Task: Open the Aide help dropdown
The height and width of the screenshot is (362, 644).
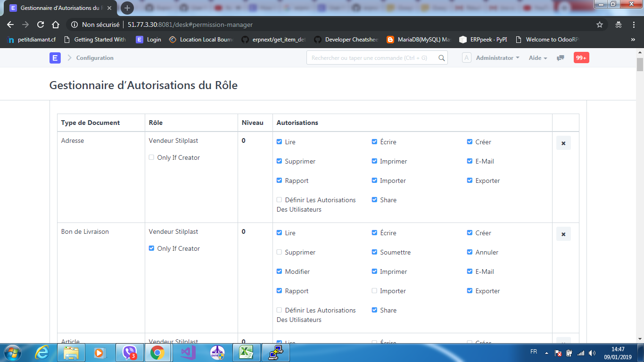Action: point(538,58)
